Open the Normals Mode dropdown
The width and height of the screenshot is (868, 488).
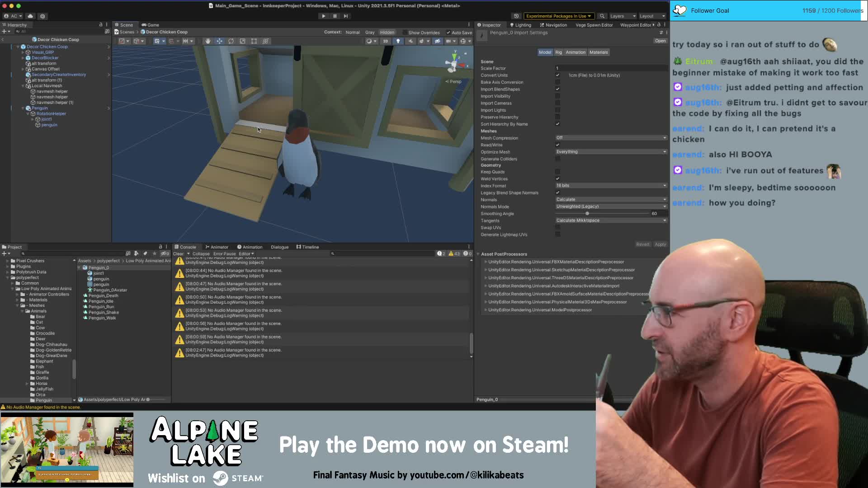(x=611, y=206)
